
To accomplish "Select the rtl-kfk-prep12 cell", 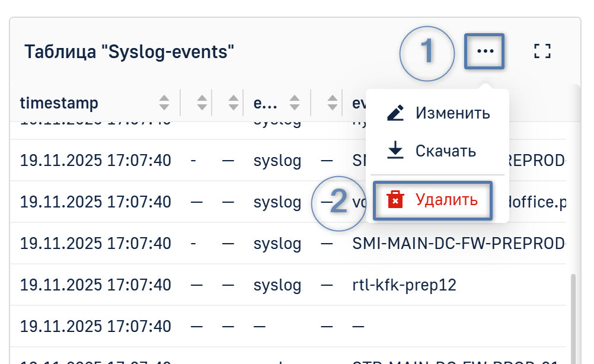I will 404,285.
